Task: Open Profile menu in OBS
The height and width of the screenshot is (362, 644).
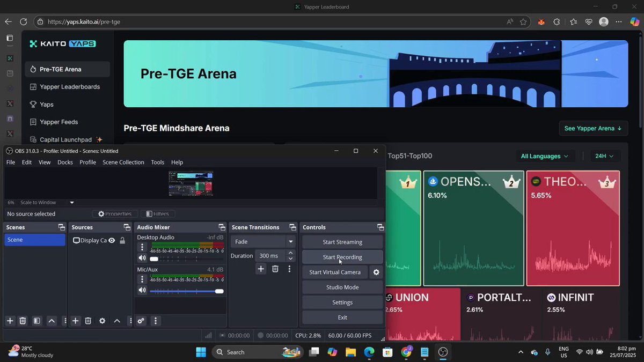Action: [x=87, y=162]
